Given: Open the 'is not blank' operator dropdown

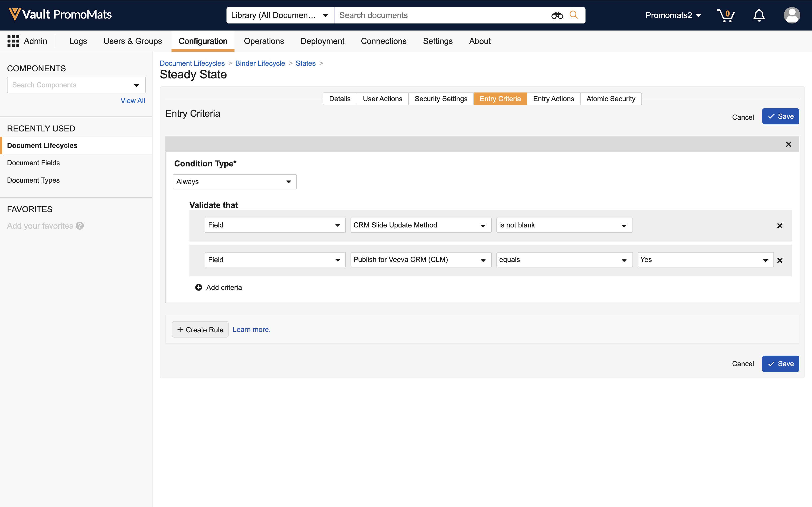Looking at the screenshot, I should [x=564, y=225].
